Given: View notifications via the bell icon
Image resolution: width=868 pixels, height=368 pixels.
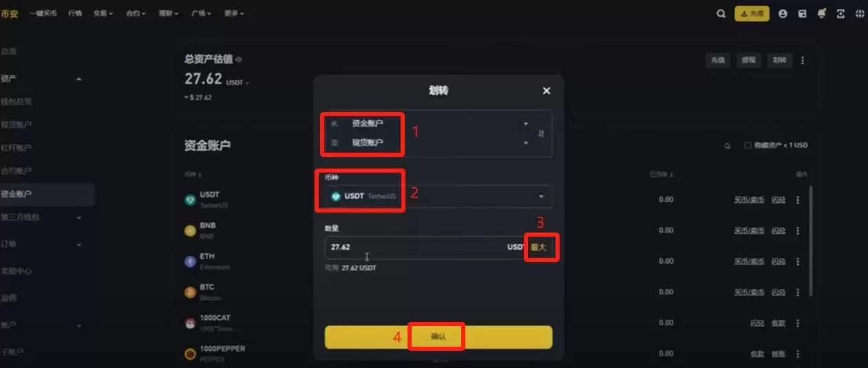Looking at the screenshot, I should click(821, 13).
